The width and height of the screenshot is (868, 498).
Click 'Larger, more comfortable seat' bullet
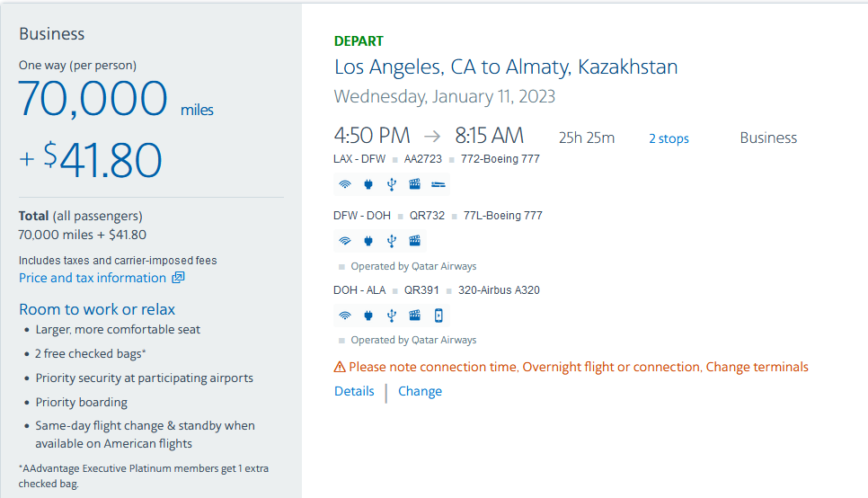[118, 330]
